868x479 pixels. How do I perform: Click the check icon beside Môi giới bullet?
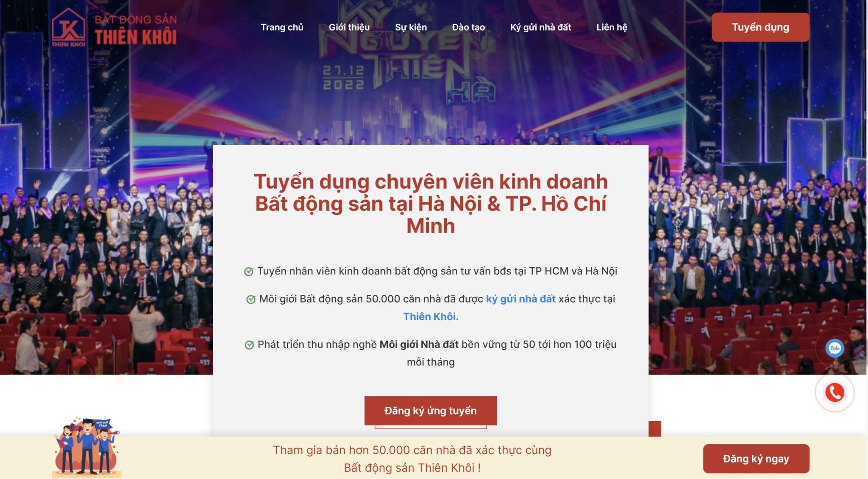click(x=251, y=300)
